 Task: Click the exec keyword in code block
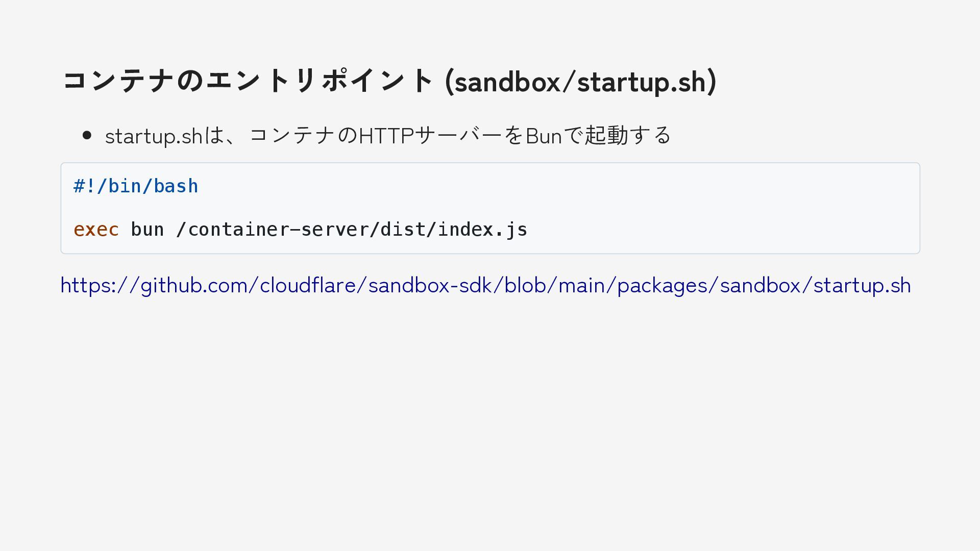point(96,230)
